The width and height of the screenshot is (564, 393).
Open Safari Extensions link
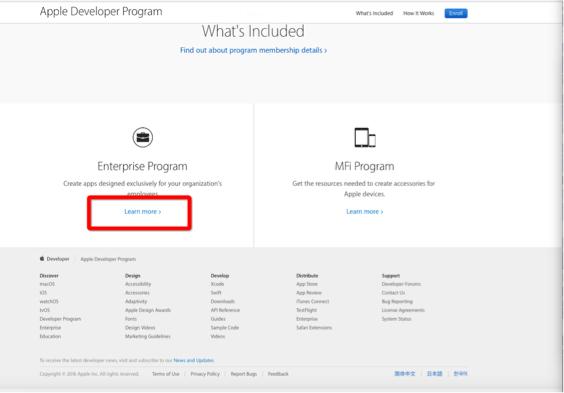(314, 328)
